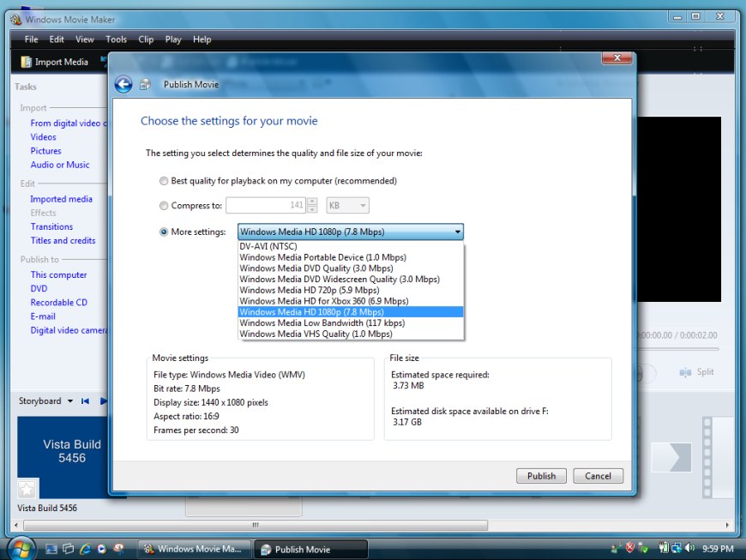
Task: Play the storyboard with the play icon
Action: coord(103,401)
